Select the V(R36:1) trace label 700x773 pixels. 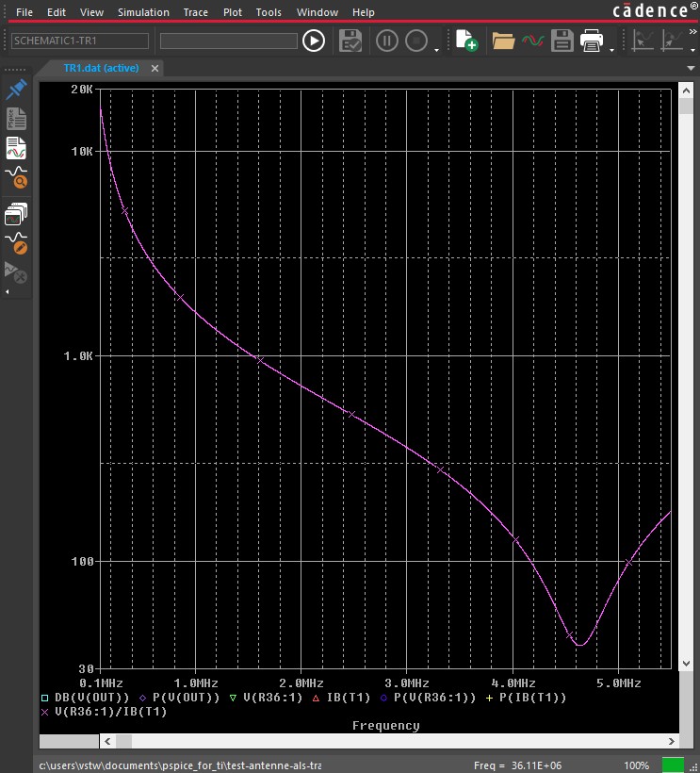tap(272, 698)
